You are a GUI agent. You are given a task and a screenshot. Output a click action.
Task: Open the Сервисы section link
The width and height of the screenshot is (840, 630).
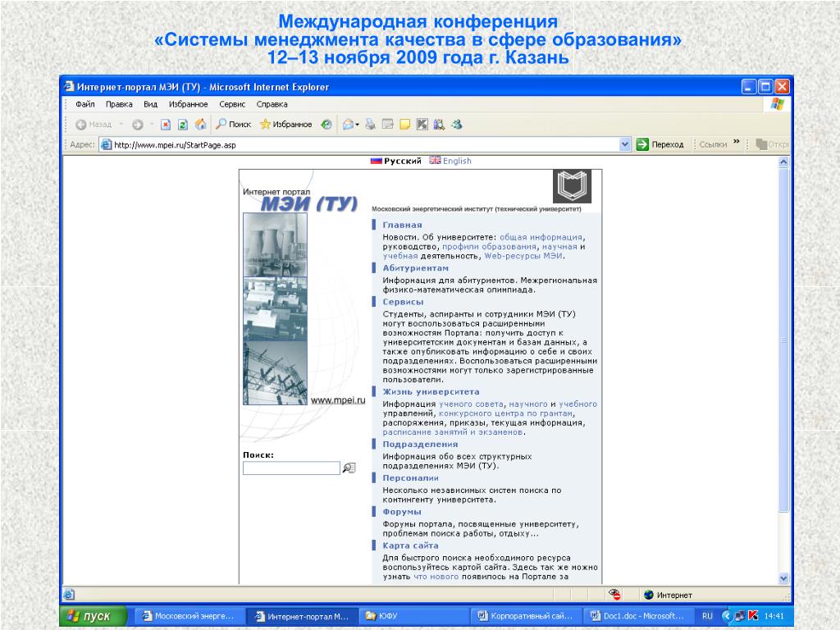pos(403,302)
